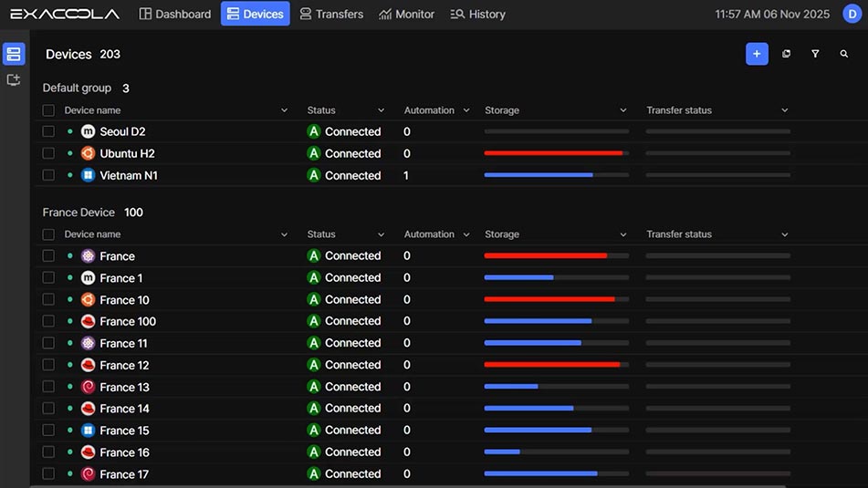Click the EXACOOLA logo
This screenshot has width=868, height=488.
tap(65, 14)
